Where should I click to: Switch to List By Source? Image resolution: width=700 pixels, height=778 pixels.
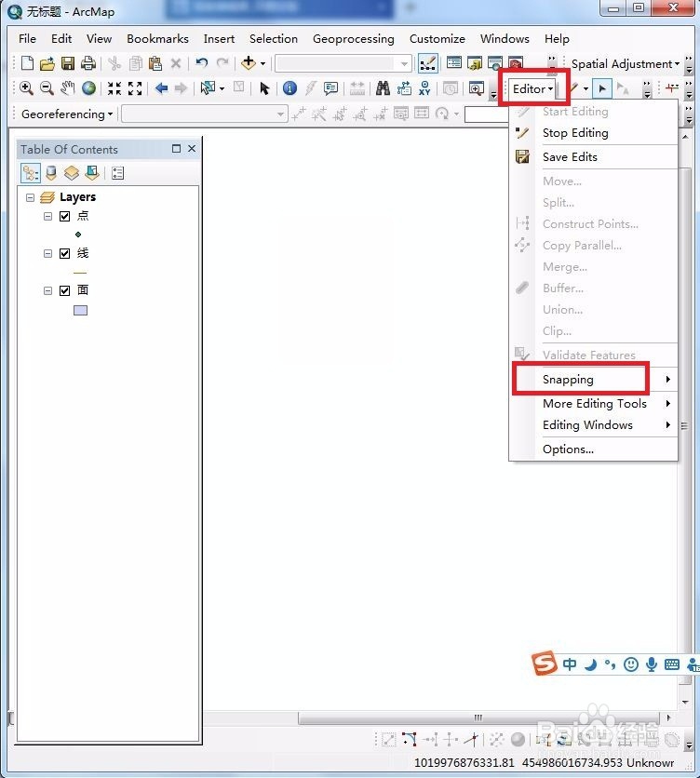[x=51, y=173]
